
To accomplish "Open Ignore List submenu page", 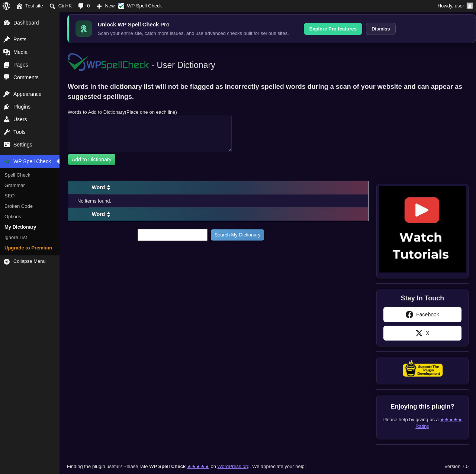I will point(16,238).
